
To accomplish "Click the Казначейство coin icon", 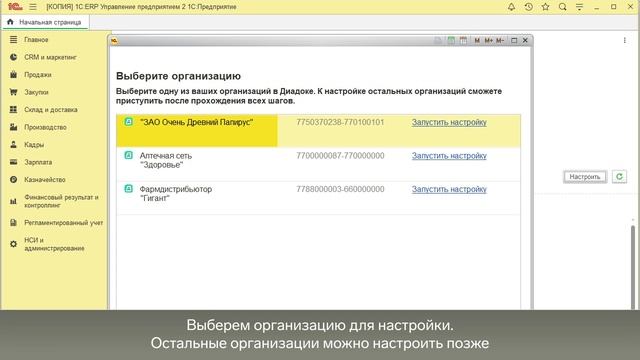I will [x=13, y=180].
